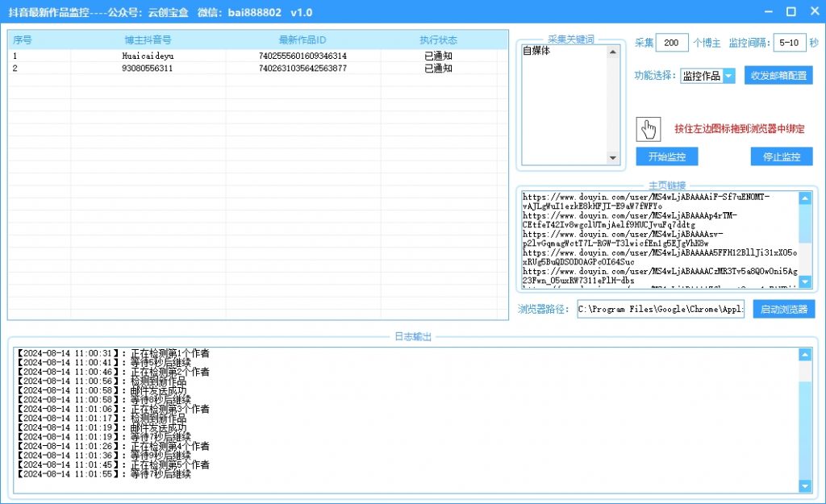
Task: Click the log output scroll-down arrow
Action: coord(804,485)
